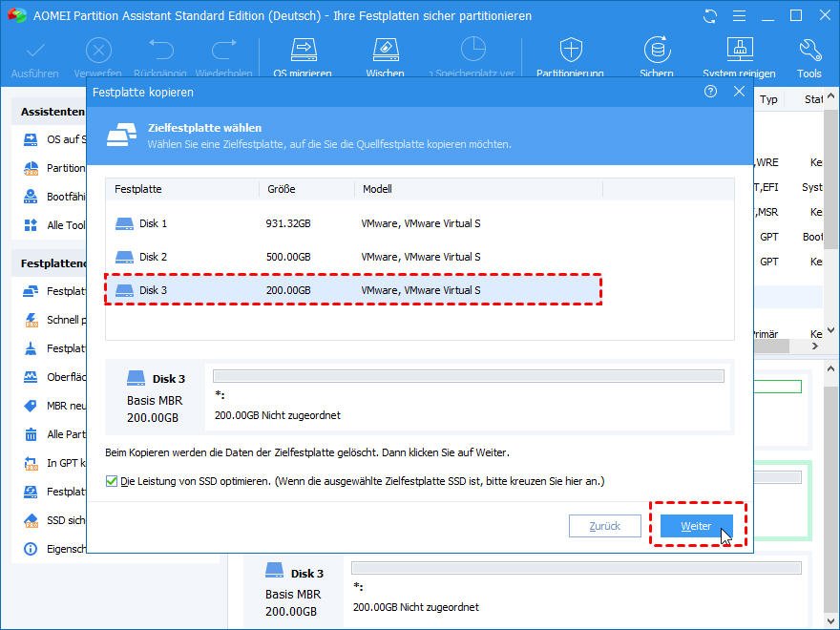Toggle the SSD optimieren checkbox

pyautogui.click(x=112, y=481)
